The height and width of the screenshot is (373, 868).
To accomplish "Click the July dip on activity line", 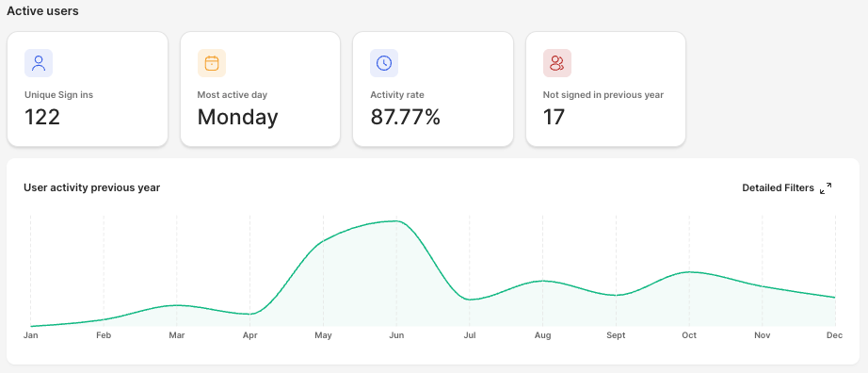I will [470, 300].
